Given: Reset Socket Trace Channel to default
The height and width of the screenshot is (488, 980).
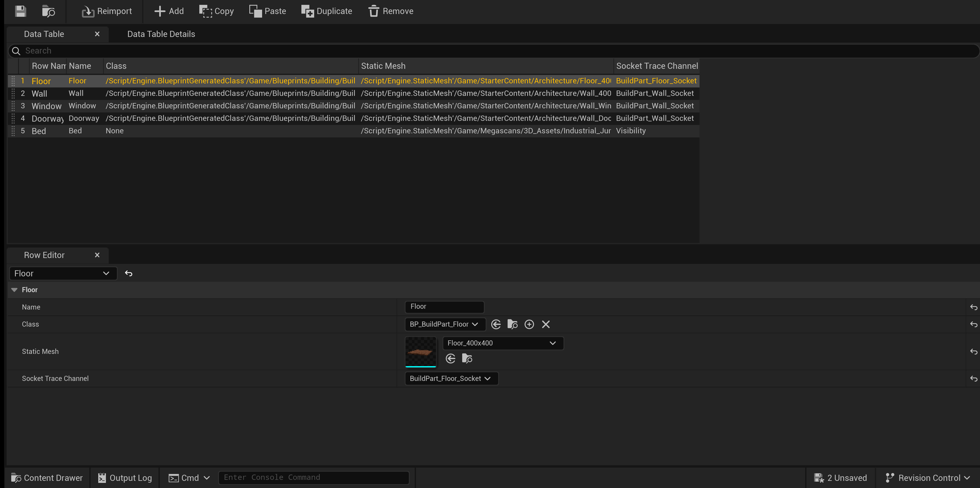Looking at the screenshot, I should 973,379.
